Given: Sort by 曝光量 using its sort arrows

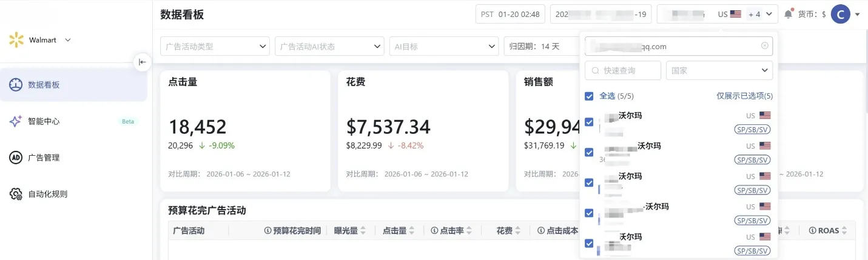Looking at the screenshot, I should click(x=363, y=231).
